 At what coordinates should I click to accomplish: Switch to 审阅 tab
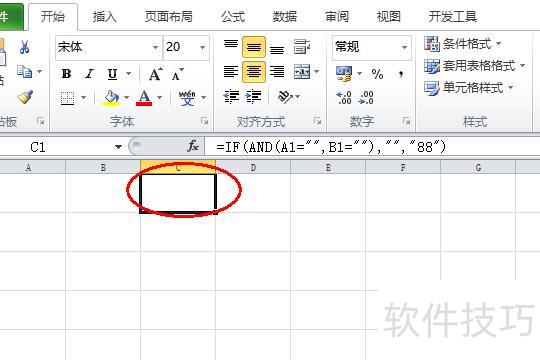pos(337,17)
